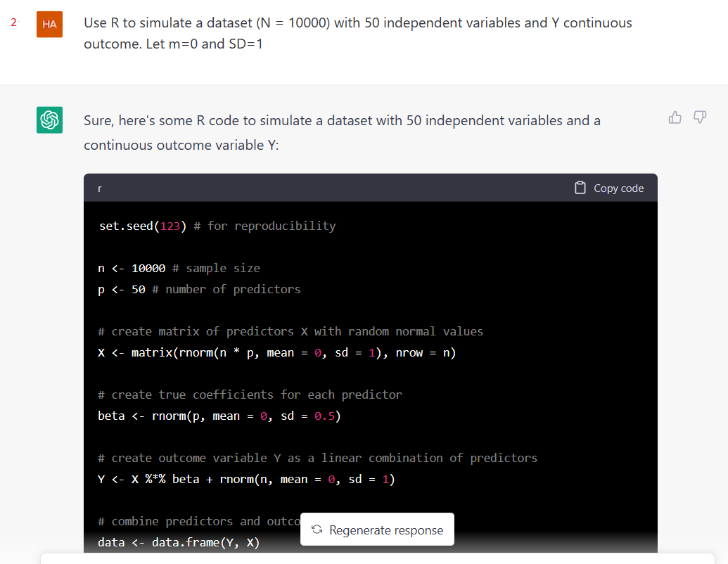Click the message input box at the bottom
Viewport: 728px width, 564px height.
pyautogui.click(x=378, y=558)
